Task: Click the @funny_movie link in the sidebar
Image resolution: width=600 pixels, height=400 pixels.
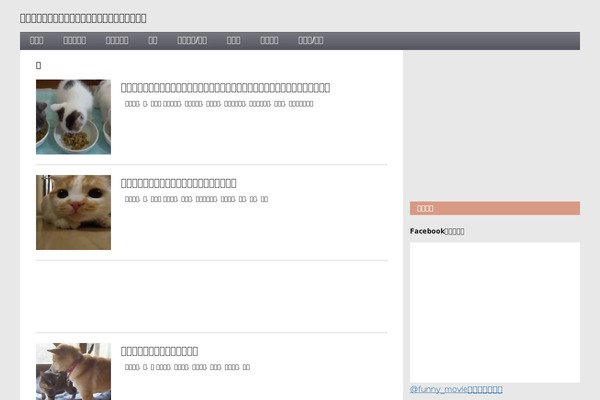Action: (x=456, y=389)
